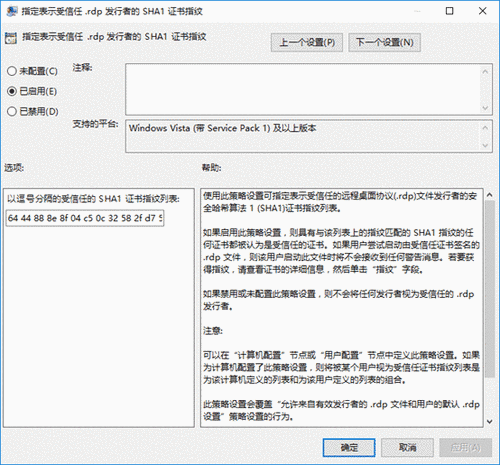The image size is (500, 465).
Task: Maximize the policy settings window
Action: pyautogui.click(x=449, y=11)
